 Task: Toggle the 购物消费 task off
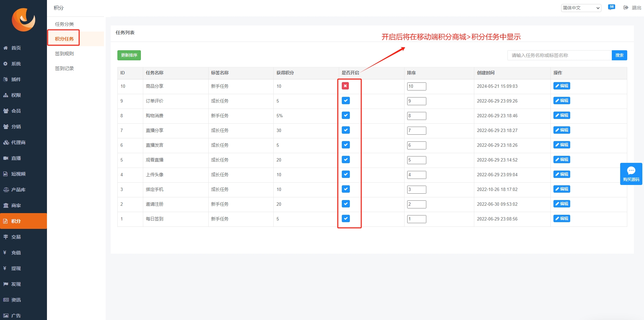(346, 115)
